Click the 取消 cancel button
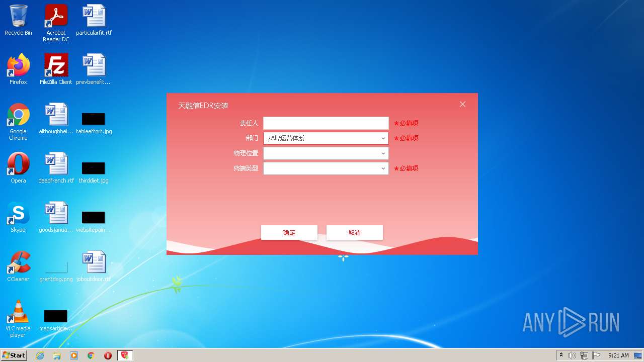Viewport: 644px width, 362px height. click(x=355, y=233)
